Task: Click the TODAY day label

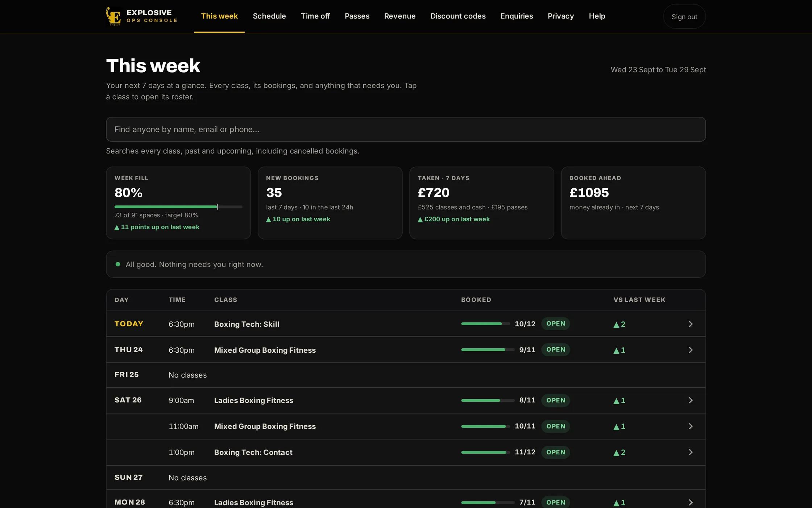Action: (129, 324)
